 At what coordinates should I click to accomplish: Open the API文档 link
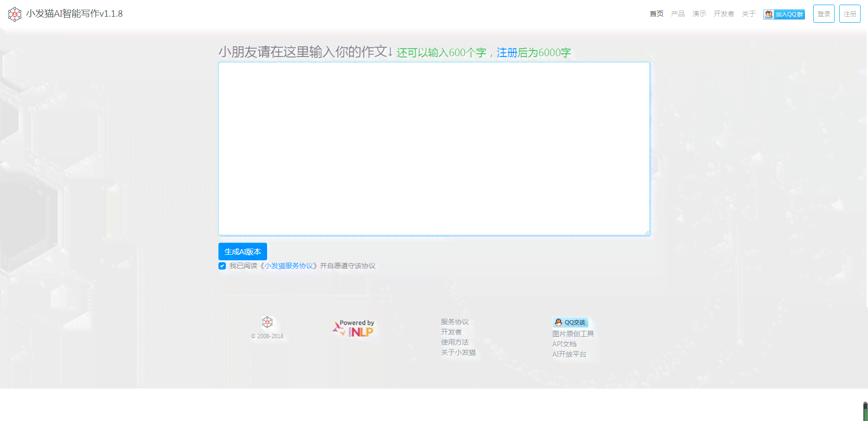[564, 344]
